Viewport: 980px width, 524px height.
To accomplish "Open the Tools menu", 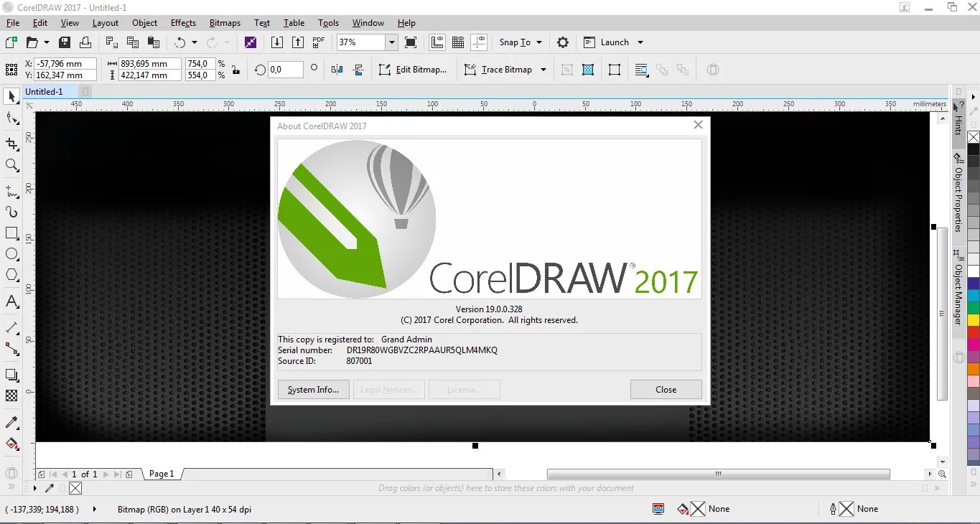I will (329, 23).
